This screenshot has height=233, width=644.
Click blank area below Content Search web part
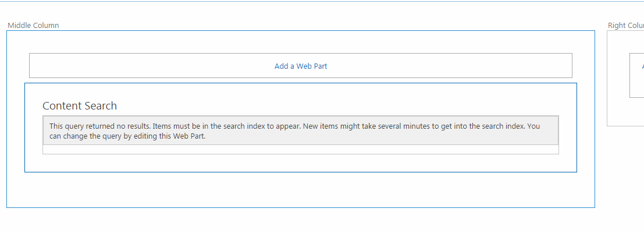coord(301,189)
